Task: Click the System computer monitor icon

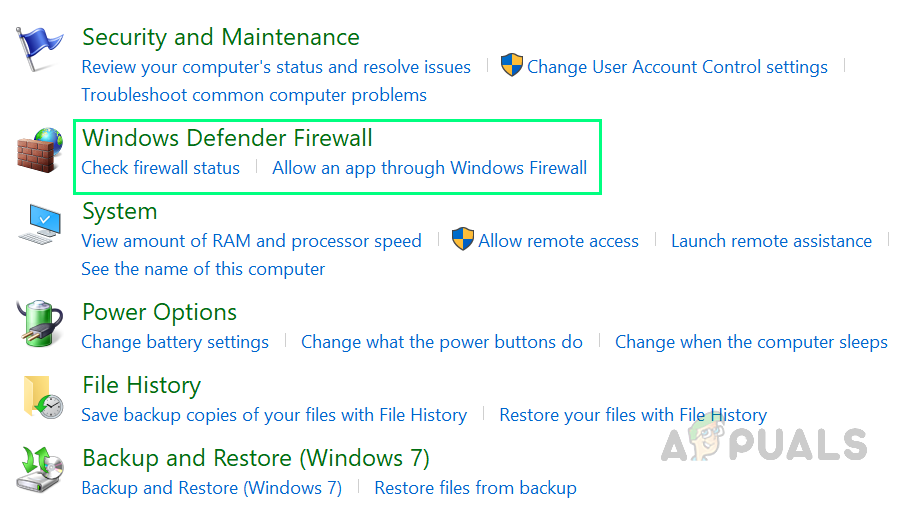Action: [x=40, y=224]
